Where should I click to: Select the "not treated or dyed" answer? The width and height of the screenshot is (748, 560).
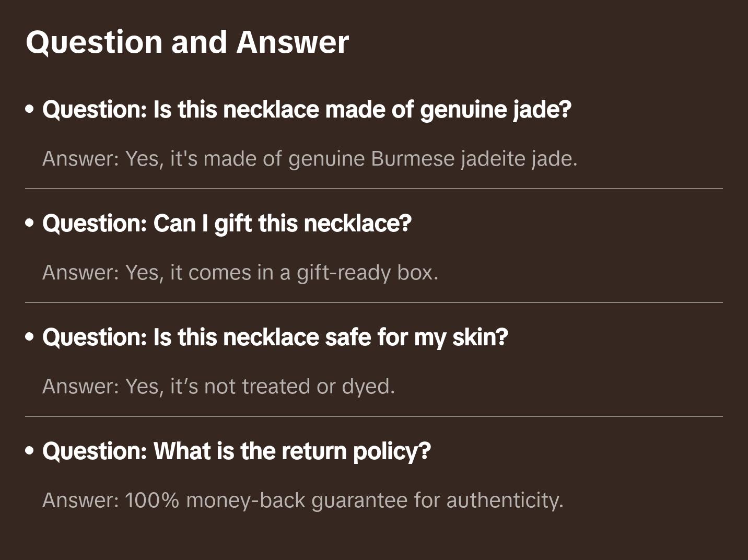(x=218, y=386)
